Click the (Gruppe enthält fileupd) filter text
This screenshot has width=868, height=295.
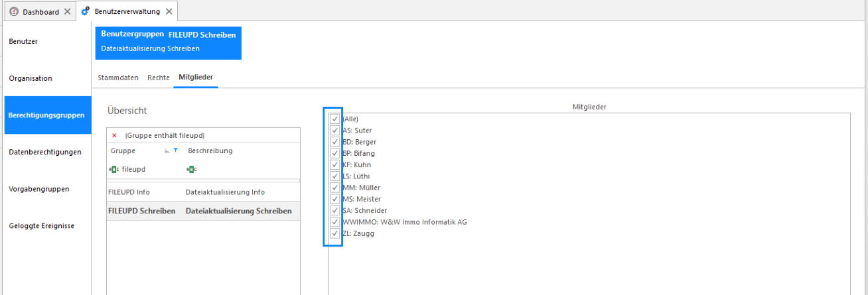click(x=165, y=135)
